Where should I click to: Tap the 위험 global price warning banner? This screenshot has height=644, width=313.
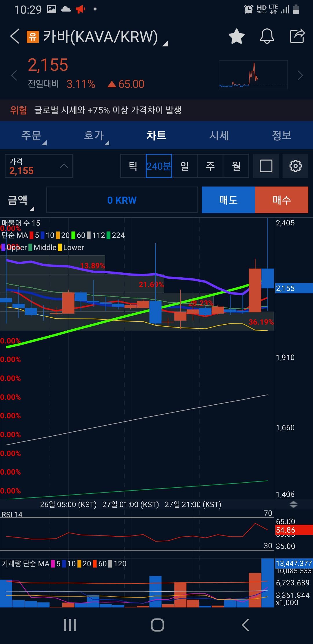(x=156, y=110)
